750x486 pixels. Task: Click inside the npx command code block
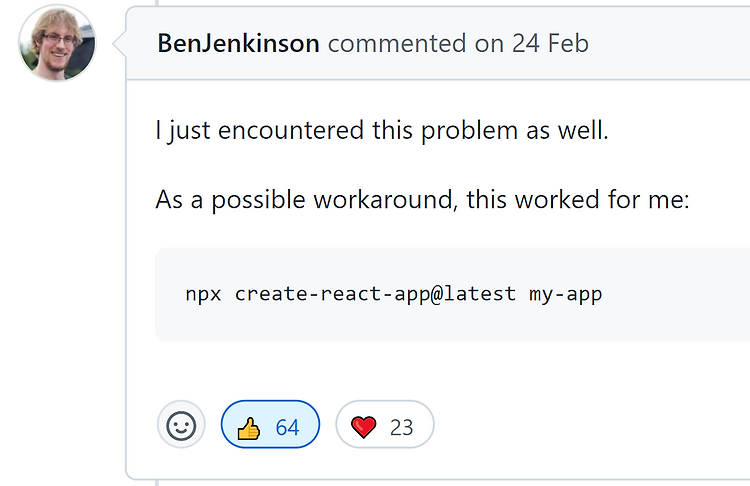(x=452, y=295)
